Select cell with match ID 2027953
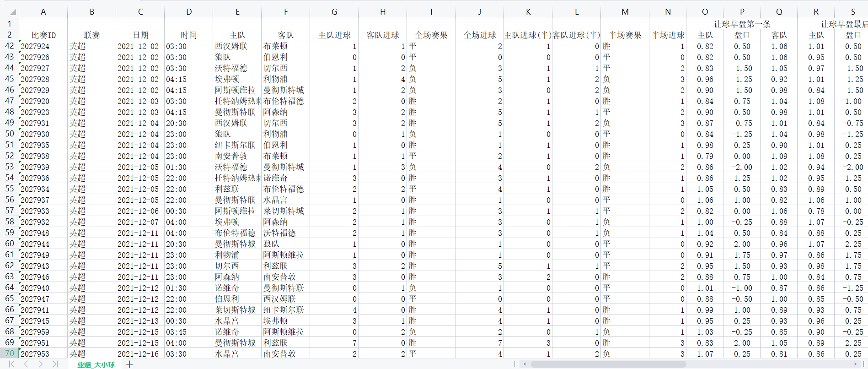 (x=43, y=354)
